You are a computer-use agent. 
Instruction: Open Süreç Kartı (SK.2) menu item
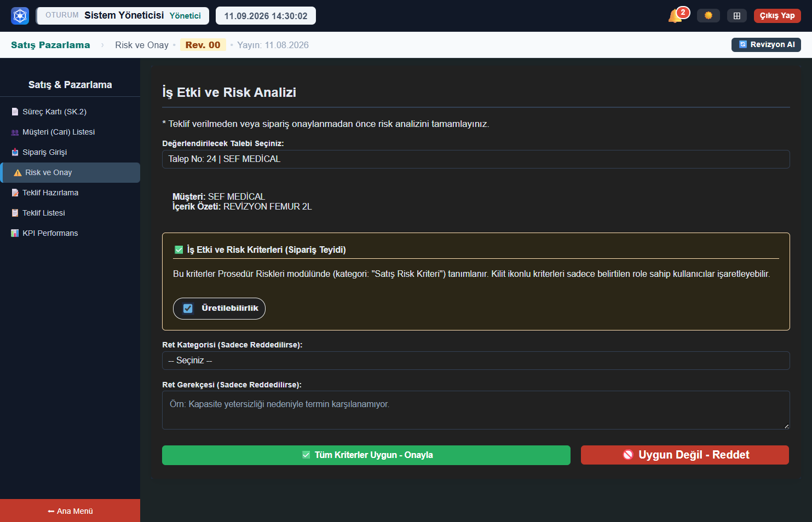coord(70,112)
